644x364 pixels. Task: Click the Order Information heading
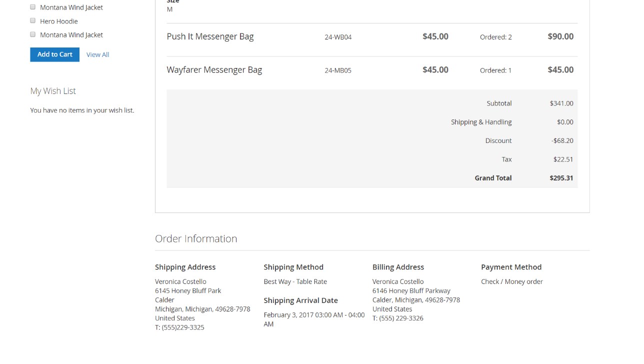(x=196, y=238)
